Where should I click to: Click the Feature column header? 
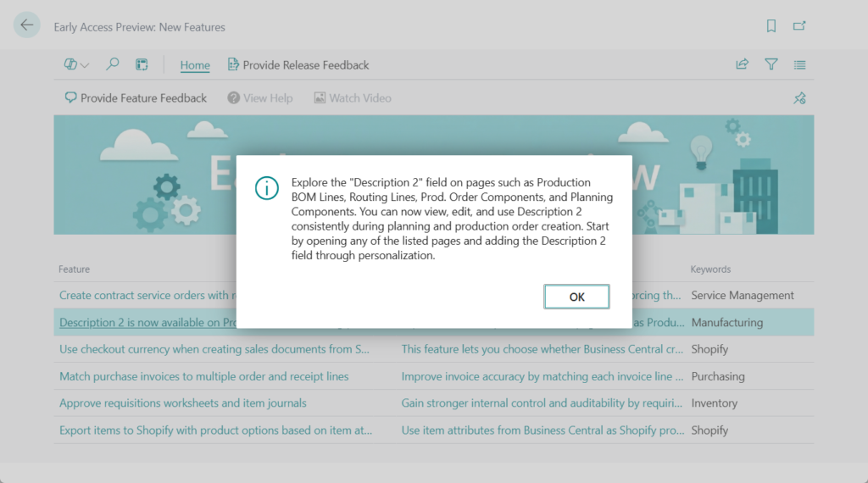coord(74,269)
